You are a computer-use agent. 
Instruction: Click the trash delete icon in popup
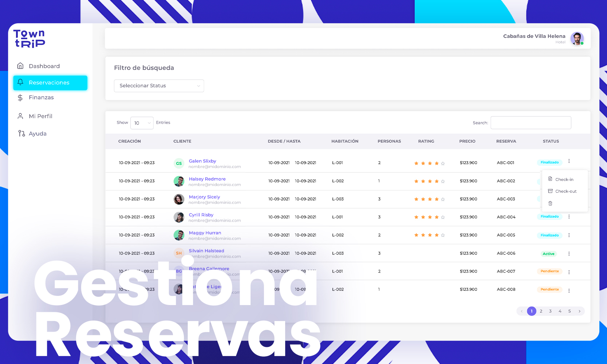coord(550,203)
